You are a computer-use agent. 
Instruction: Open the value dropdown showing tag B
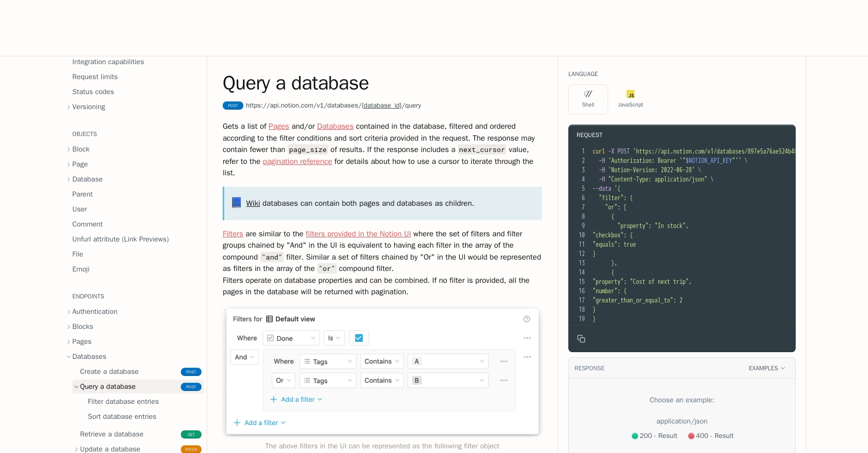click(x=448, y=381)
